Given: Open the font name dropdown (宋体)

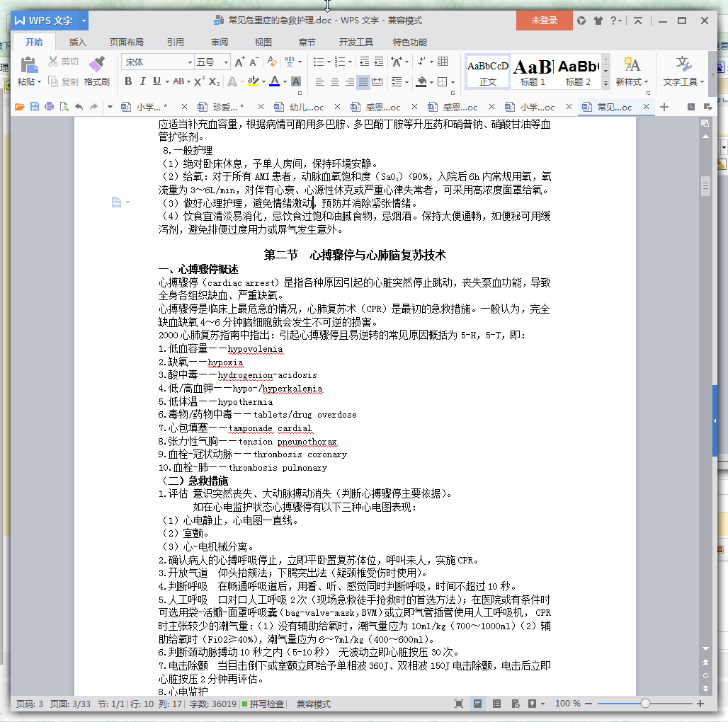Looking at the screenshot, I should [x=190, y=62].
